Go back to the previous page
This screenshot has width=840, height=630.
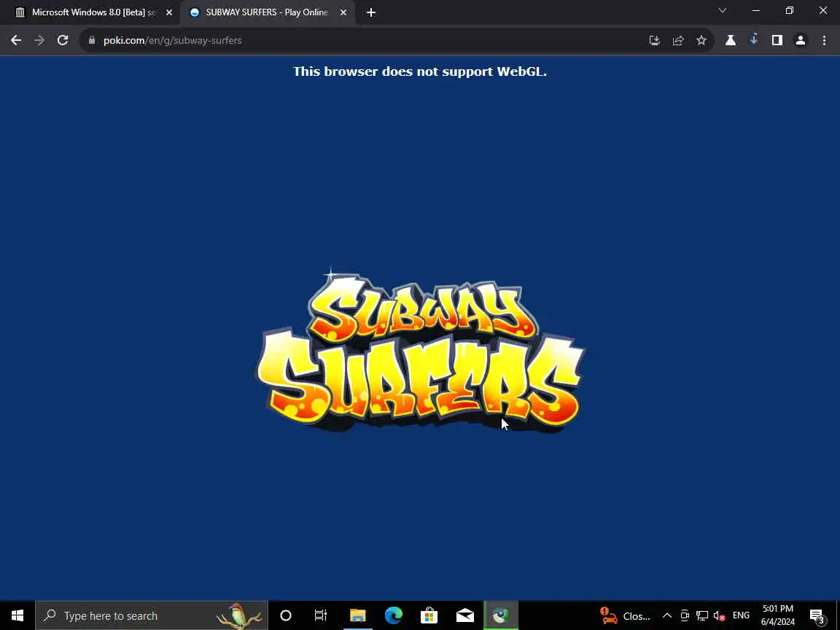(x=16, y=40)
